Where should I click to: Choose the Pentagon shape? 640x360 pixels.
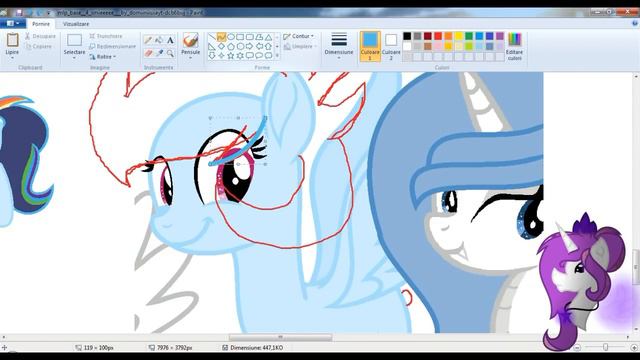pos(231,47)
